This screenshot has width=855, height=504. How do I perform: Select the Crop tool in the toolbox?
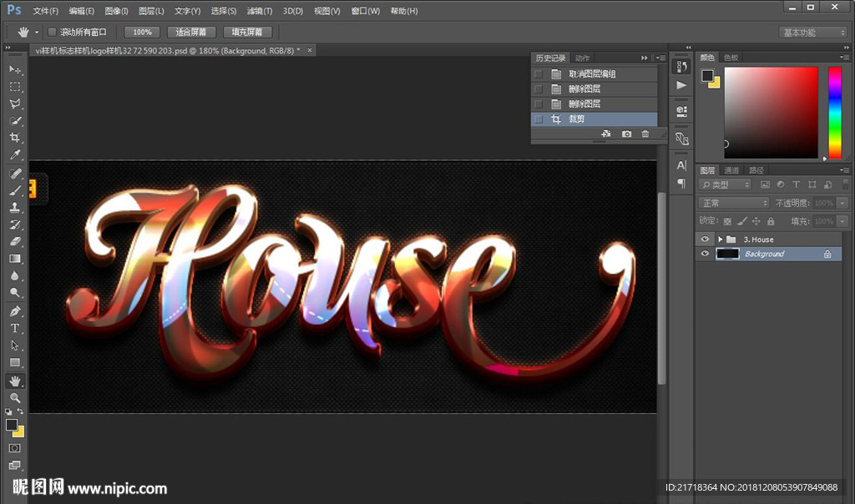15,139
